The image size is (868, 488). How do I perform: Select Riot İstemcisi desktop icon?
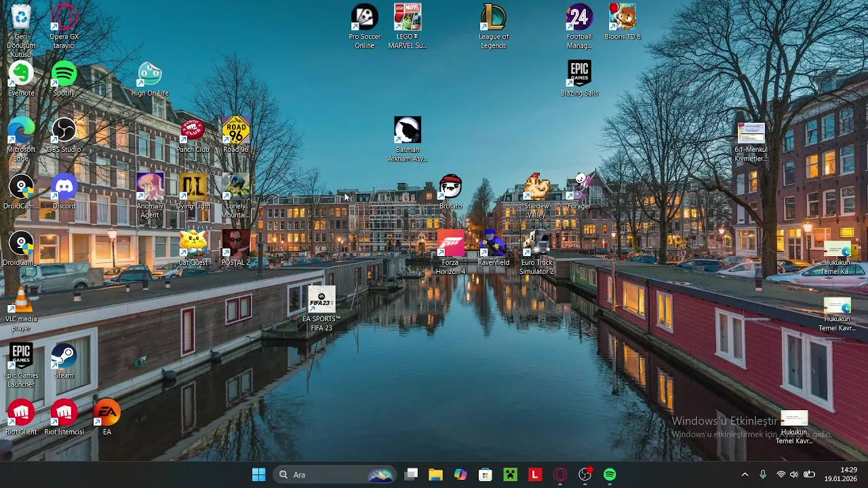(x=64, y=417)
